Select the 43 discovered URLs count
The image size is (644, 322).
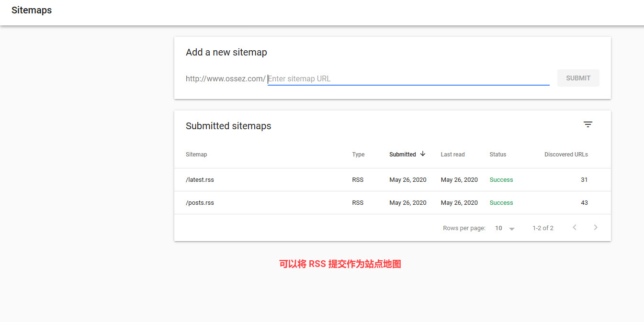584,203
